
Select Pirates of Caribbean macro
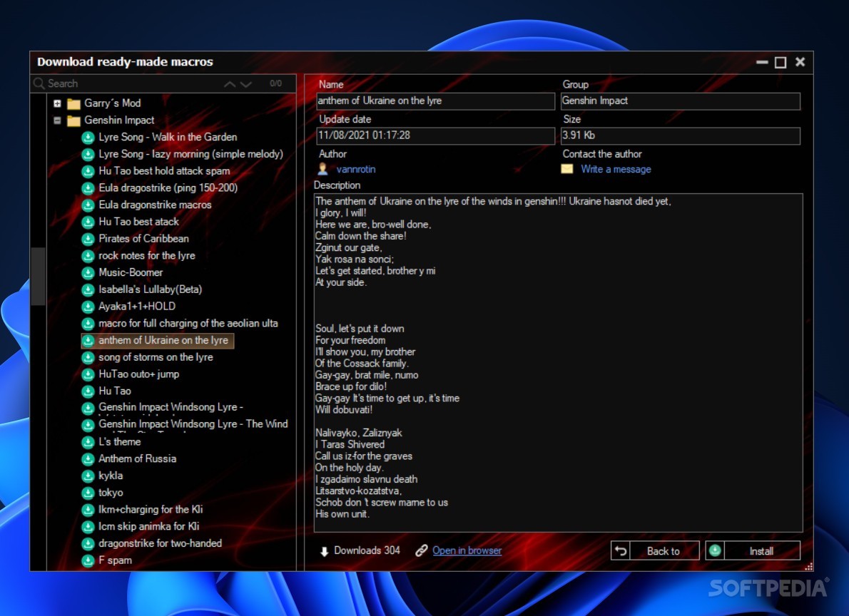(143, 239)
